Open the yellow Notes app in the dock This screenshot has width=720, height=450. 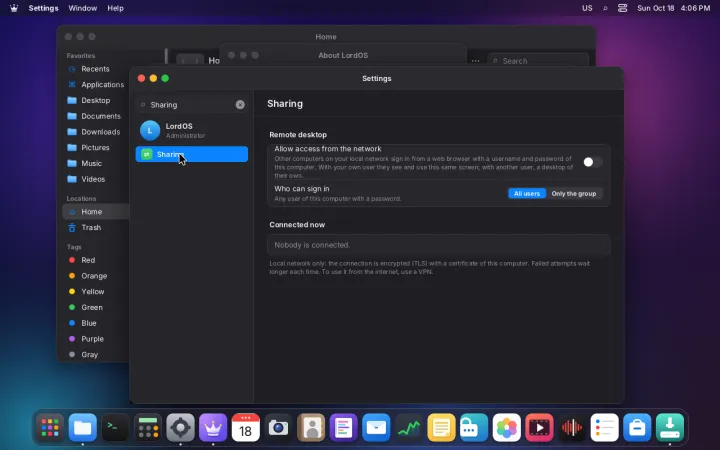click(441, 428)
